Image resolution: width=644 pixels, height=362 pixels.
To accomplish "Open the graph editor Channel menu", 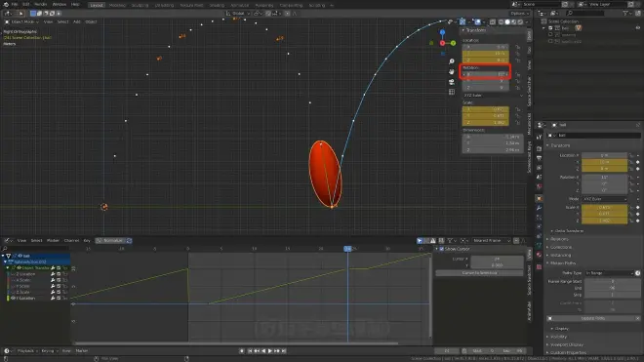I will pos(71,241).
